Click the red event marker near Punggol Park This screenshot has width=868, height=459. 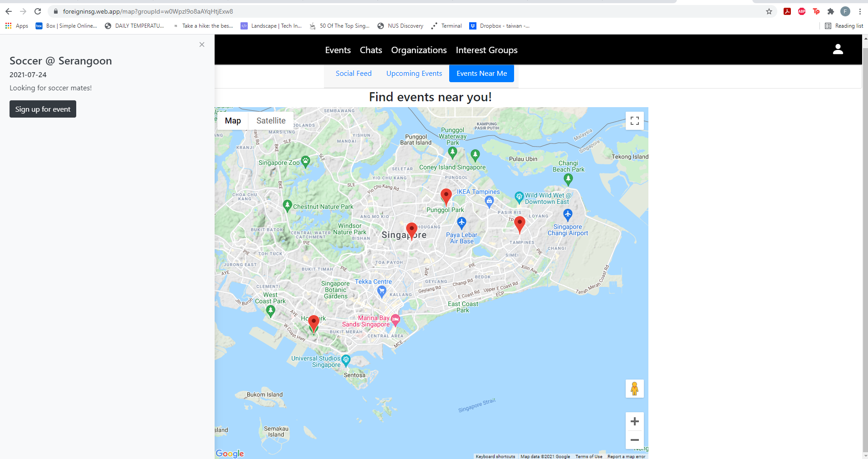click(446, 197)
